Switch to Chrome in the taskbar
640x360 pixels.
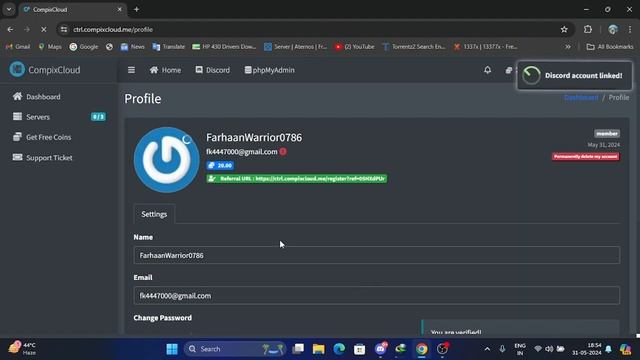pyautogui.click(x=422, y=349)
